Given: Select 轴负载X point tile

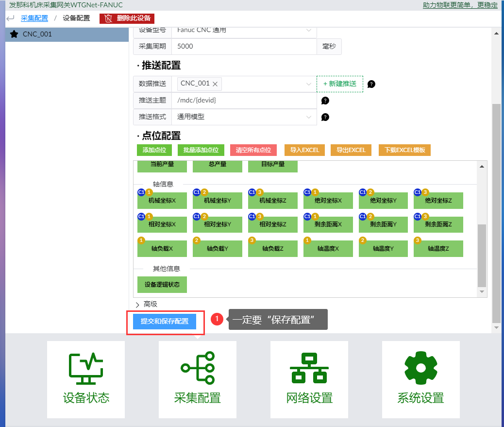Looking at the screenshot, I should [x=162, y=249].
